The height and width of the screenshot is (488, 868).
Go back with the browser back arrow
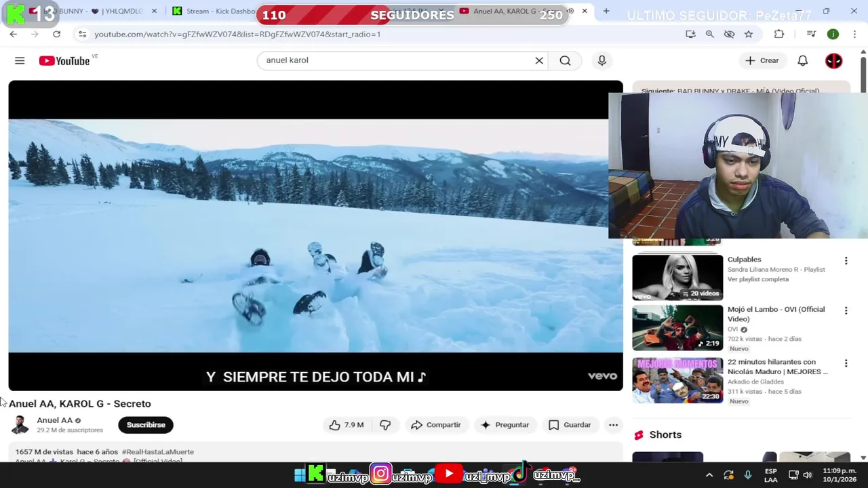click(x=13, y=34)
